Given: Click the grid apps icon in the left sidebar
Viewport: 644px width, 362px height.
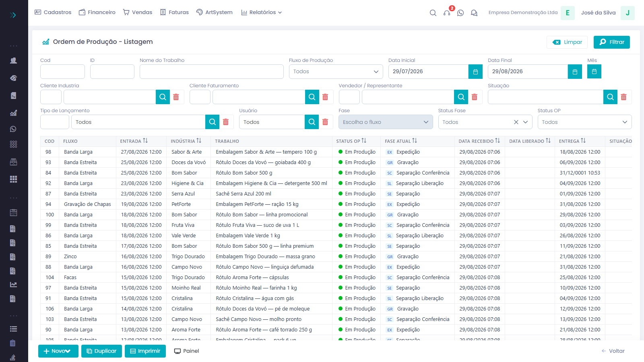Looking at the screenshot, I should (13, 179).
